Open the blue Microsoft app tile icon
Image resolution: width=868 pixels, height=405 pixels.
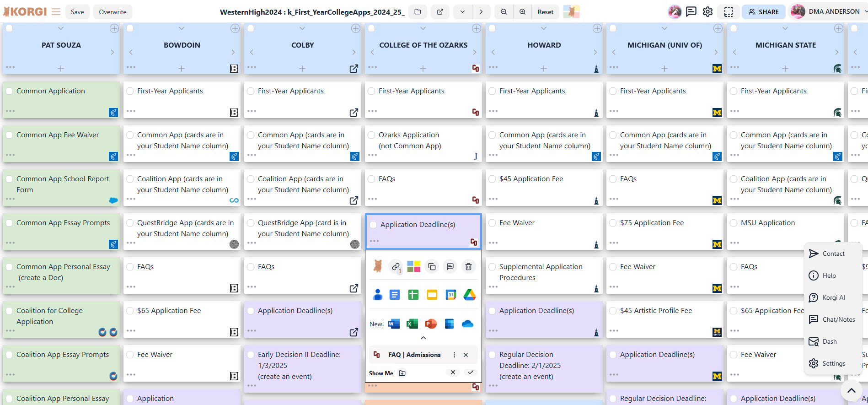pyautogui.click(x=450, y=324)
